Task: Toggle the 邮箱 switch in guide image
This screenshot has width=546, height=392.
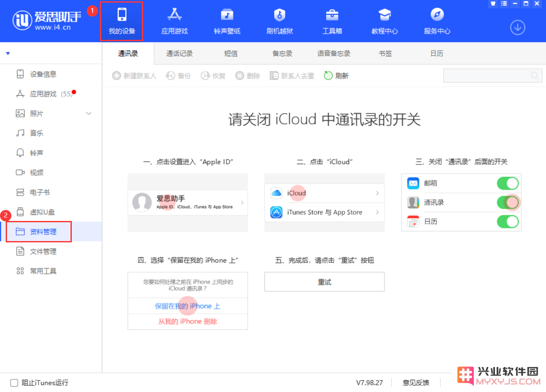Action: 508,183
